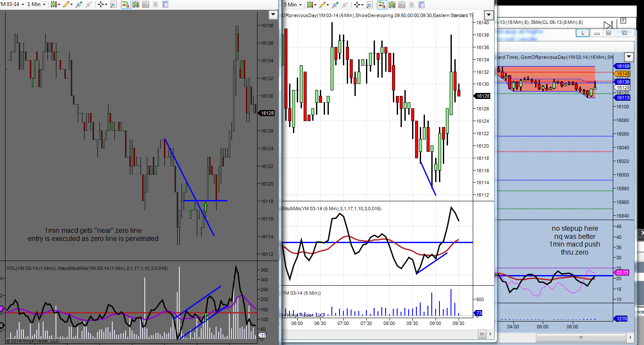Click the 09:30 time label on 5 Min chart
Viewport: 644px width, 345px height.
pos(459,324)
